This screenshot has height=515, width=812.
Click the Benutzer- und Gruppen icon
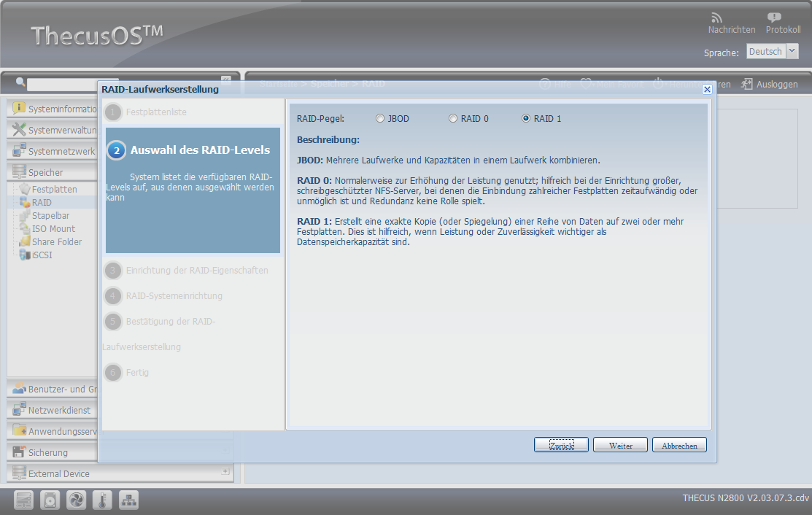[19, 388]
